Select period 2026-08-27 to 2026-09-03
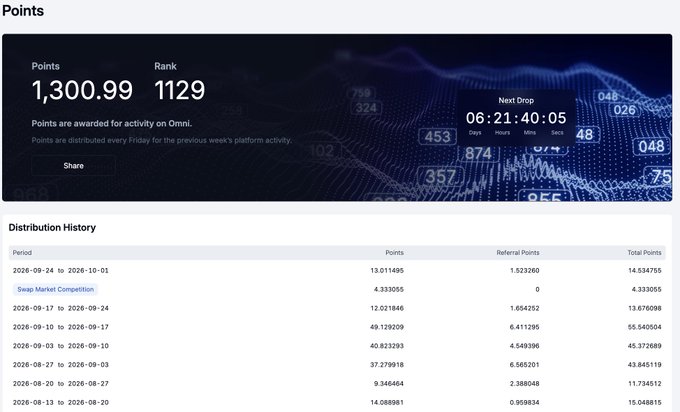This screenshot has height=412, width=680. pyautogui.click(x=61, y=365)
